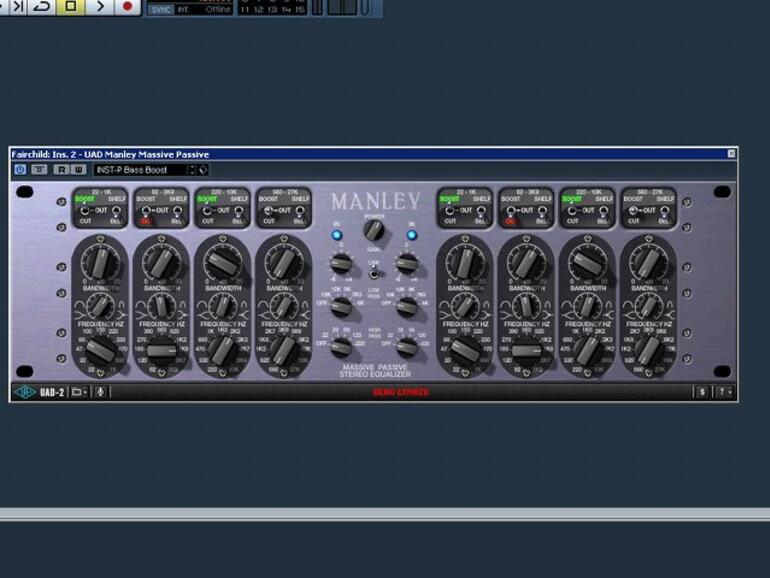Click the Manley Power gain knob

point(374,231)
